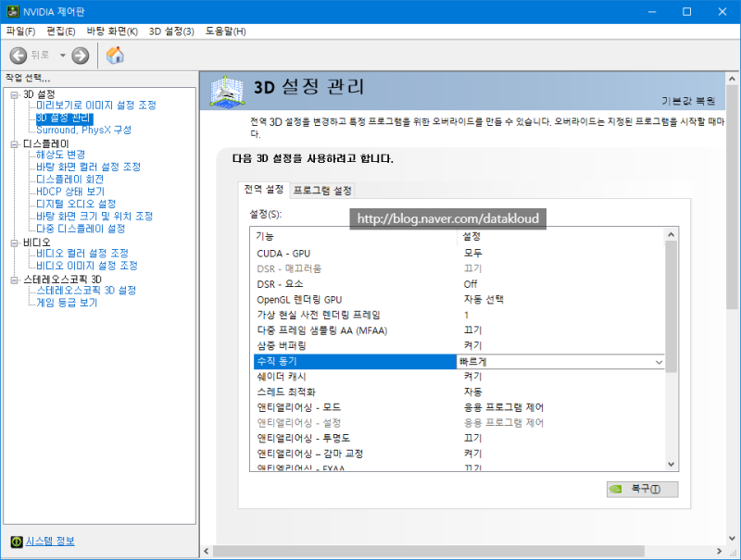Open the 도움말(H) menu
741x560 pixels.
coord(225,31)
